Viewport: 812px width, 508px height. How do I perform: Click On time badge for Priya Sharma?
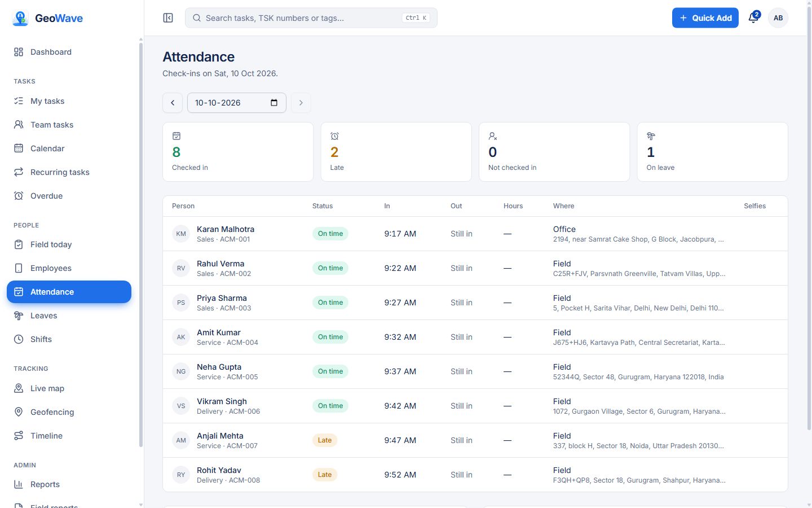(x=330, y=303)
